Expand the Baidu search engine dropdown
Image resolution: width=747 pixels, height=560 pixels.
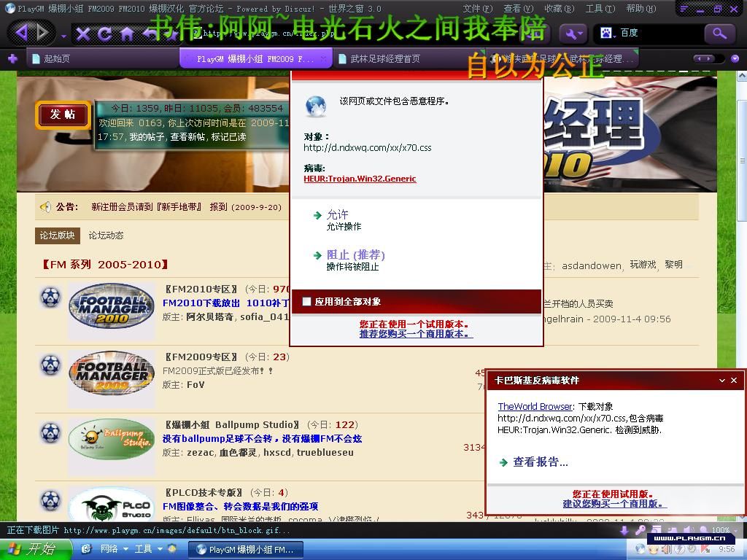[615, 36]
